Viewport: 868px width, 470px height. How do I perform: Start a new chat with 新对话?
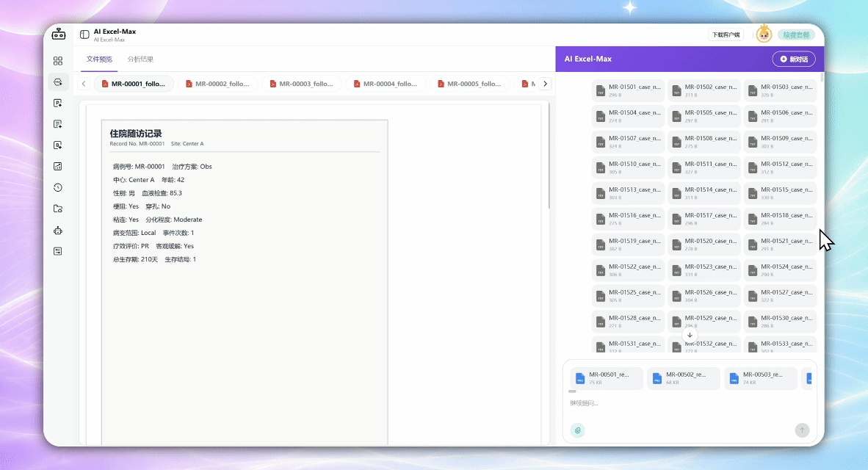coord(794,59)
